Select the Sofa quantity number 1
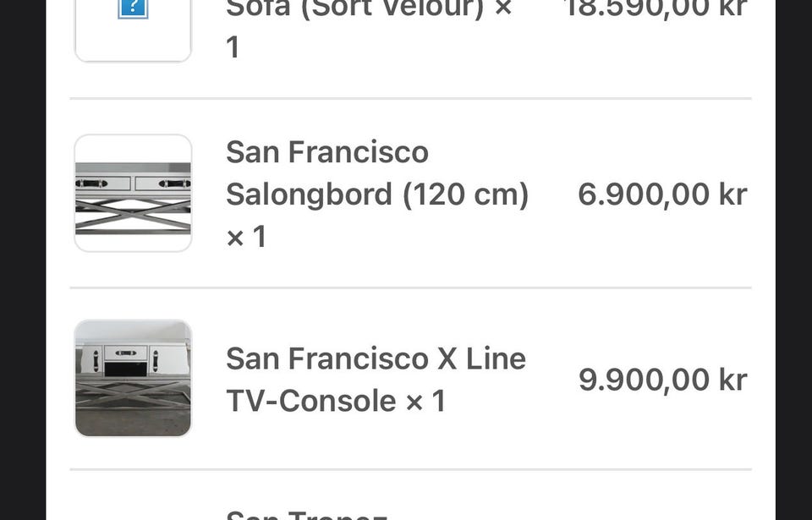Viewport: 812px width, 520px height. click(233, 47)
